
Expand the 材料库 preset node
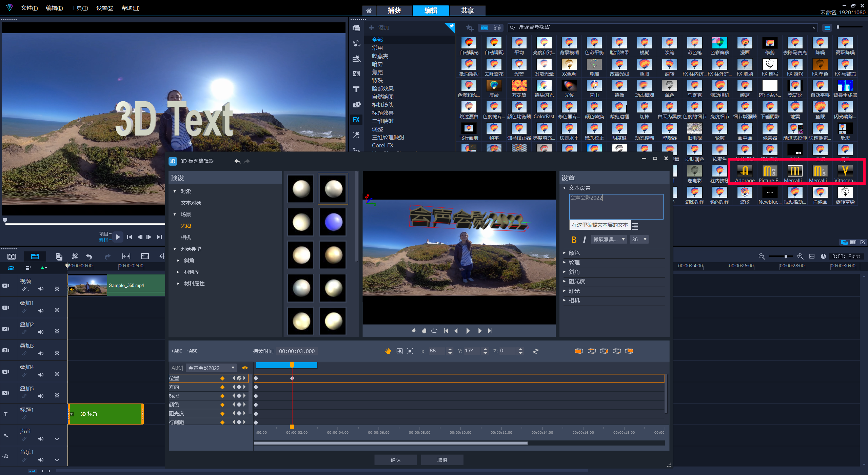pos(178,272)
